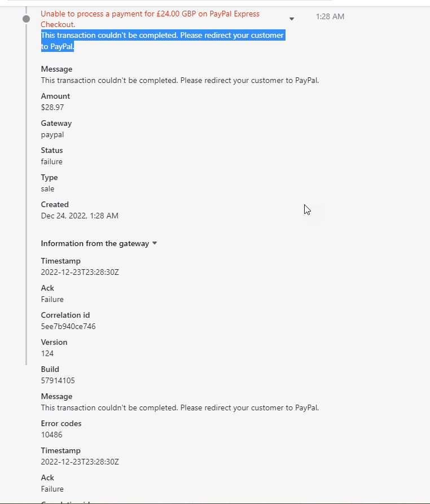Click the $28.97 amount value
Image resolution: width=430 pixels, height=504 pixels.
point(52,107)
